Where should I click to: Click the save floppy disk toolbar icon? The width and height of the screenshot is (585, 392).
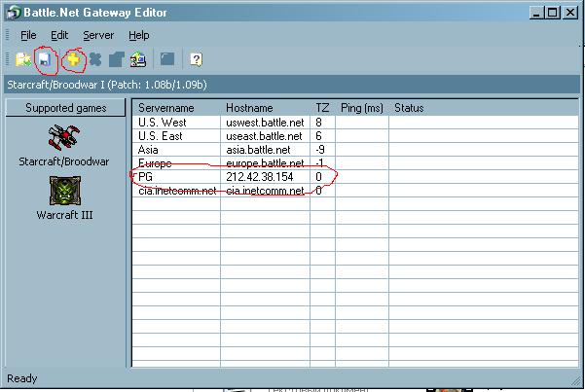(x=45, y=59)
